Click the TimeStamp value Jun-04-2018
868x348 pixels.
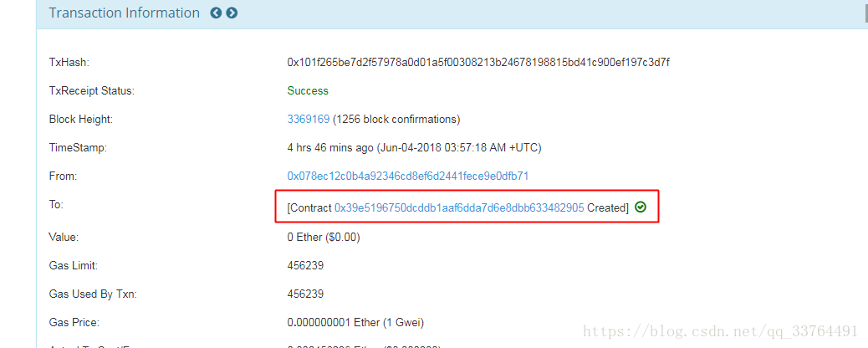[414, 148]
